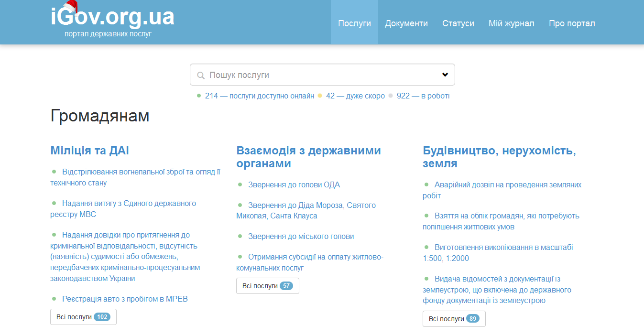Click the iGov.org.ua logo with Santa hat
This screenshot has height=336, width=644.
(112, 18)
